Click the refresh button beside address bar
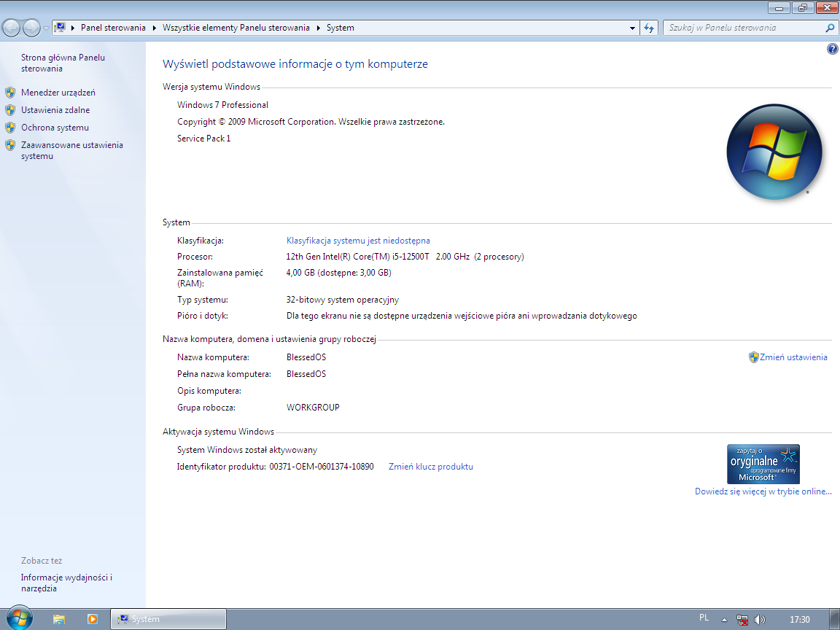This screenshot has height=630, width=840. pos(649,28)
